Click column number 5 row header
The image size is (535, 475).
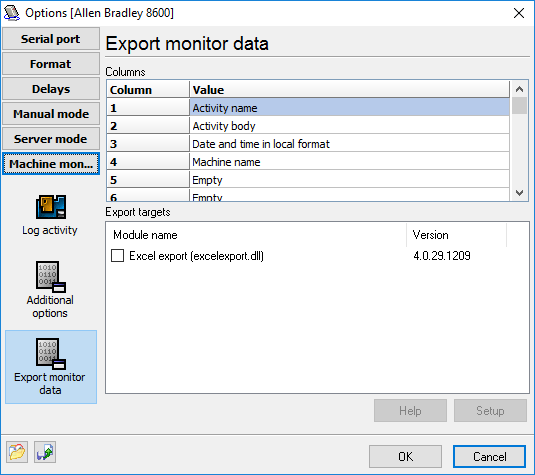[x=148, y=180]
